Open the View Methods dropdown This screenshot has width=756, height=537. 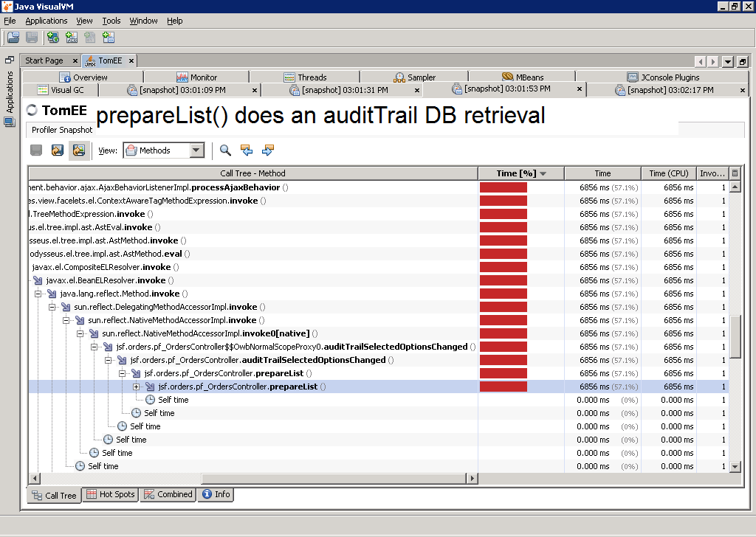[164, 150]
